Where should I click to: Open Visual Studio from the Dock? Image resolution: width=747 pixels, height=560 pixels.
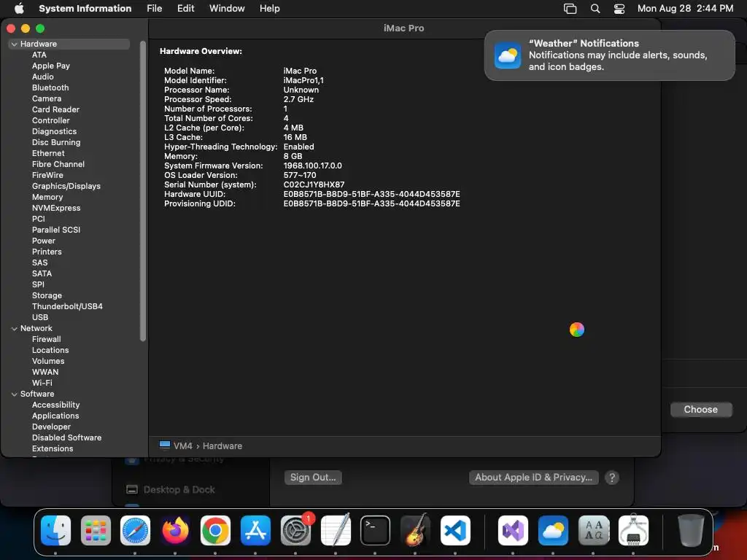point(513,530)
